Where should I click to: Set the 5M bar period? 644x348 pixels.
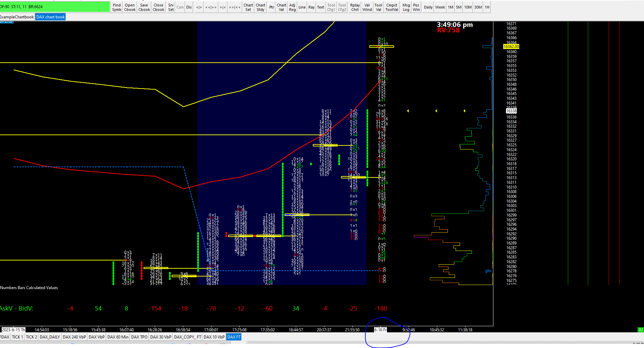(459, 7)
